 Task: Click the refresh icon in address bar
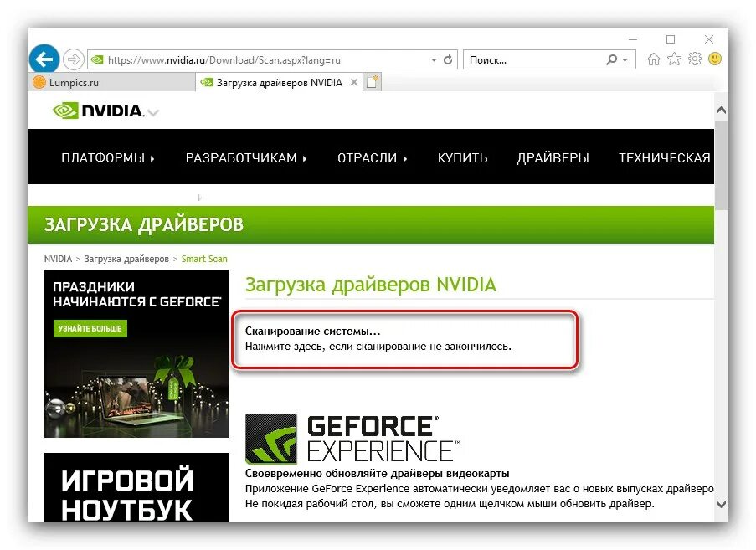coord(448,59)
